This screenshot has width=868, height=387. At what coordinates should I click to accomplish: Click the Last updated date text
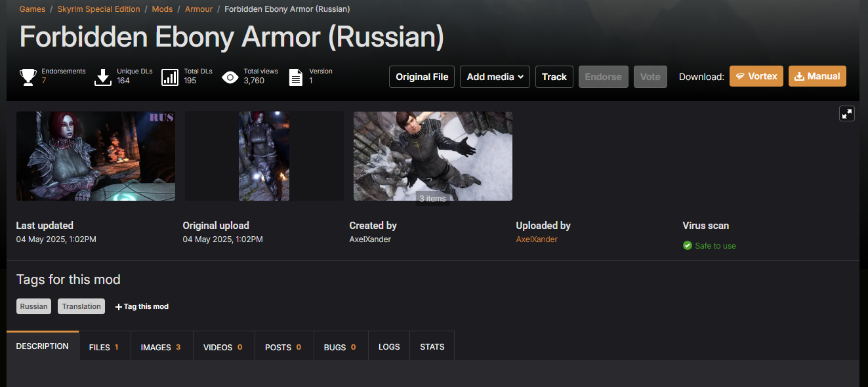[56, 239]
